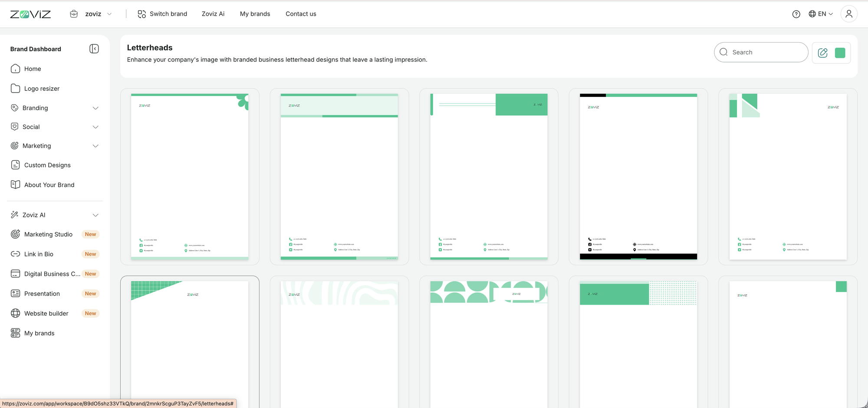Expand the Marketing section chevron
The height and width of the screenshot is (408, 868).
click(x=95, y=146)
